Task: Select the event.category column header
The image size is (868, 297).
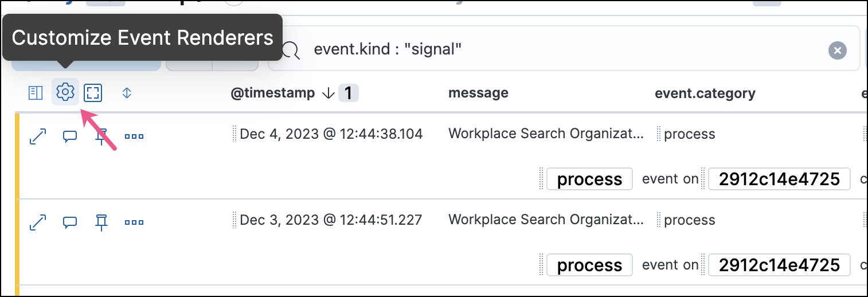Action: pos(705,93)
